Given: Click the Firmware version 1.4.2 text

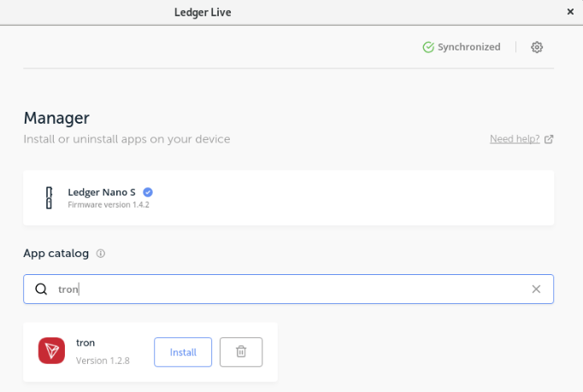Looking at the screenshot, I should point(109,205).
